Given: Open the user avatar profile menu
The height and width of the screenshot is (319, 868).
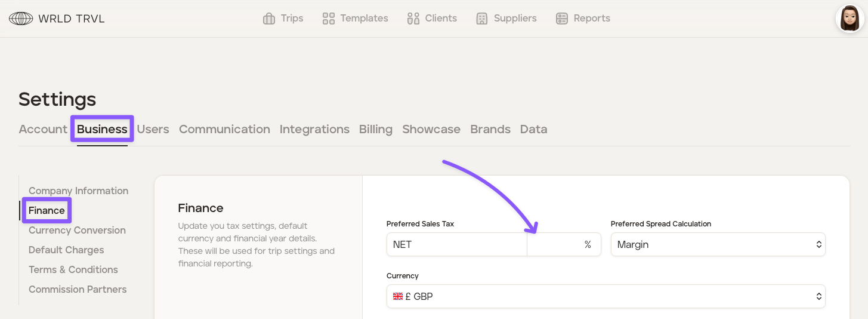Looking at the screenshot, I should coord(850,19).
